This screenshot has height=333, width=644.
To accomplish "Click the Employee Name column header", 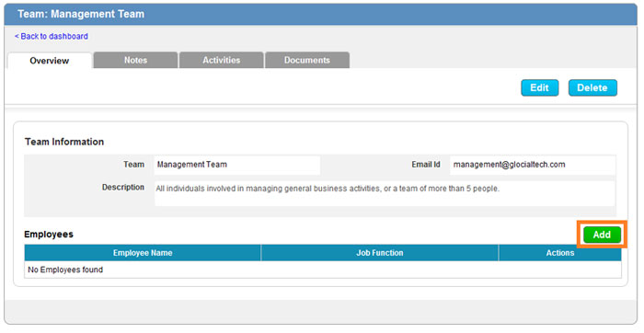I will pyautogui.click(x=143, y=253).
